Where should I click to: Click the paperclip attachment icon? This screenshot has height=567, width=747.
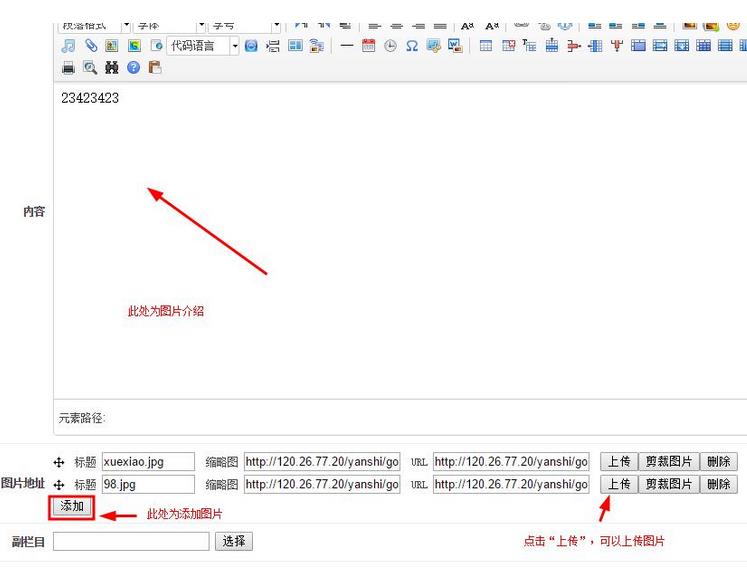pyautogui.click(x=90, y=46)
